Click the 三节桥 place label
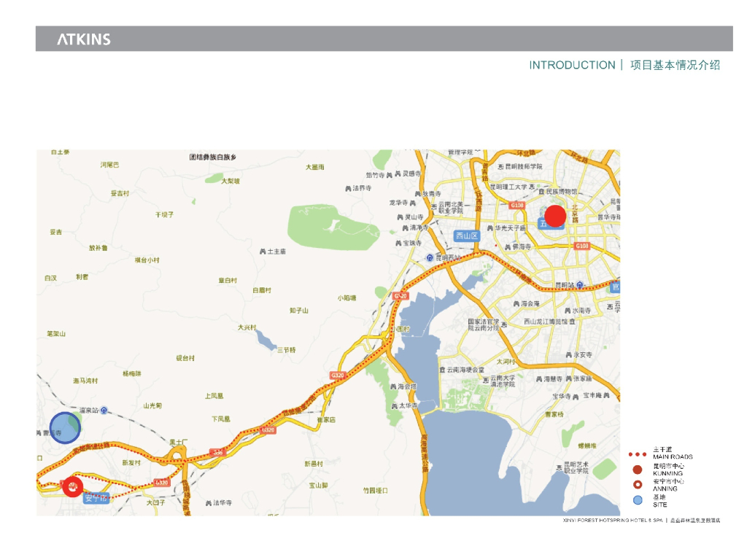The height and width of the screenshot is (560, 747). point(286,350)
